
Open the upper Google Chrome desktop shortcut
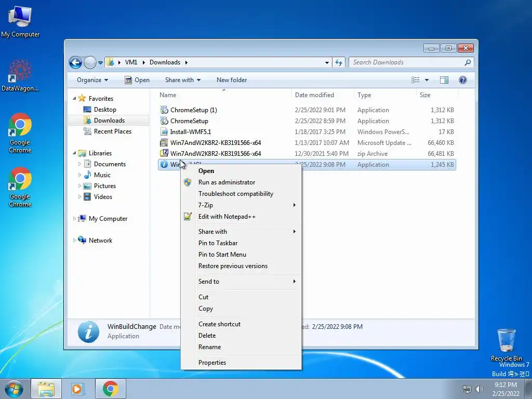coord(20,133)
